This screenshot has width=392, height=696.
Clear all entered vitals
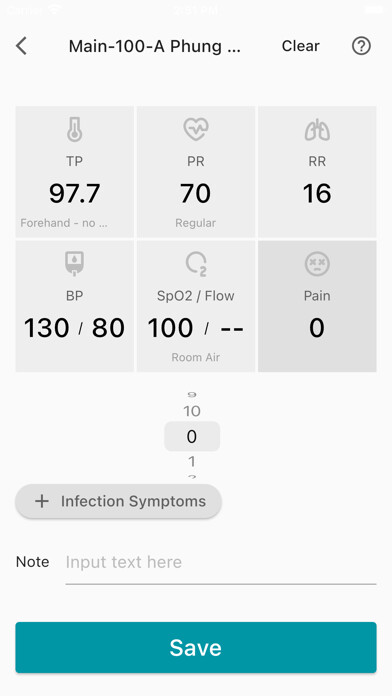(301, 46)
